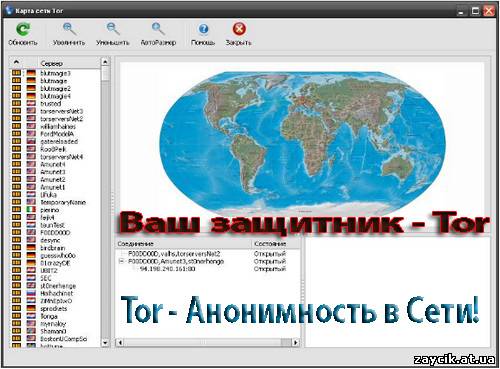Maximize the Карта сети Tor window
The width and height of the screenshot is (500, 369).
click(x=475, y=11)
